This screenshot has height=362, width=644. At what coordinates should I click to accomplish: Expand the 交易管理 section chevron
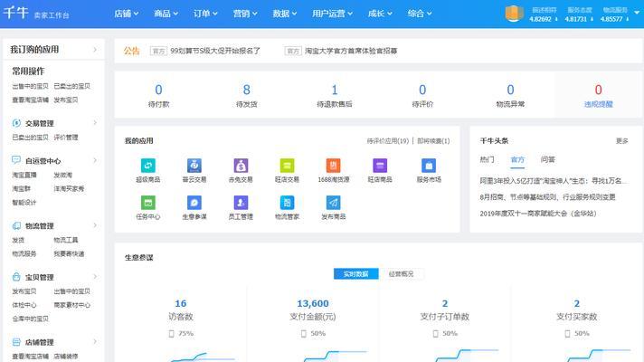pos(95,123)
